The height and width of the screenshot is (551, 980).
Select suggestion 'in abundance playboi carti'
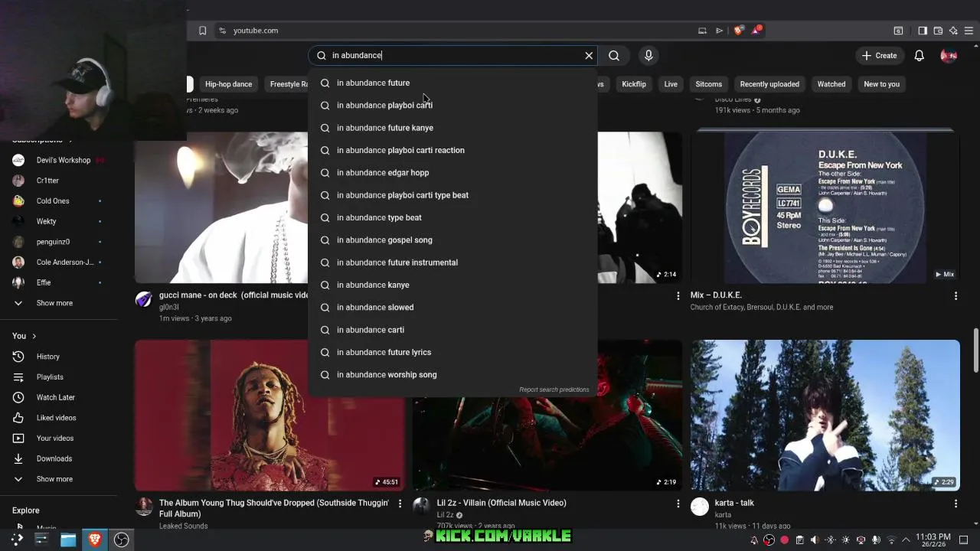(x=452, y=105)
